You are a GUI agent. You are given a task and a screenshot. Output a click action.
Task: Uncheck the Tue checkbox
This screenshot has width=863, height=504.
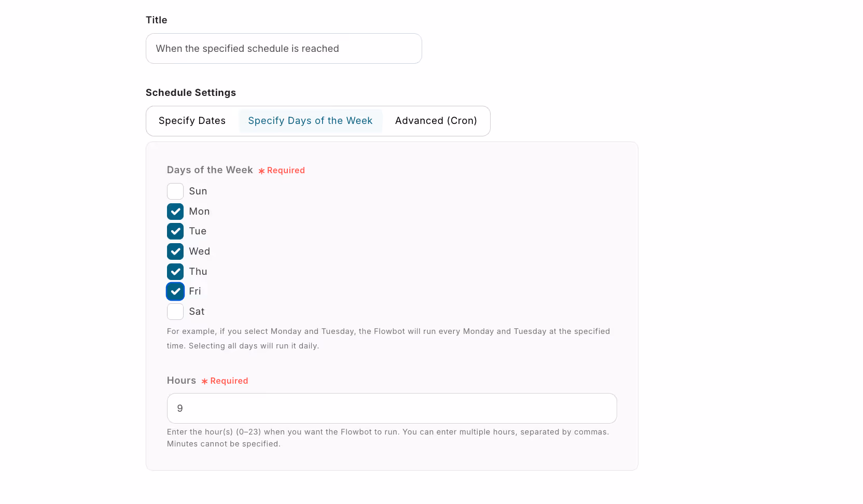[175, 231]
